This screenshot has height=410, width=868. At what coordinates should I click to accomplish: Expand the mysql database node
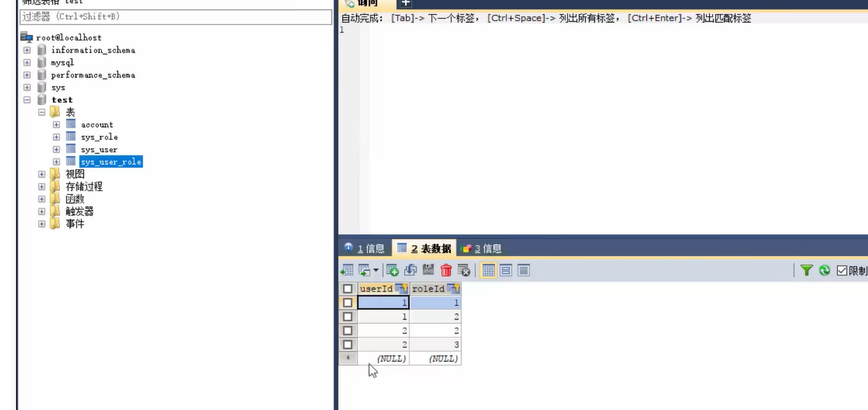(26, 62)
